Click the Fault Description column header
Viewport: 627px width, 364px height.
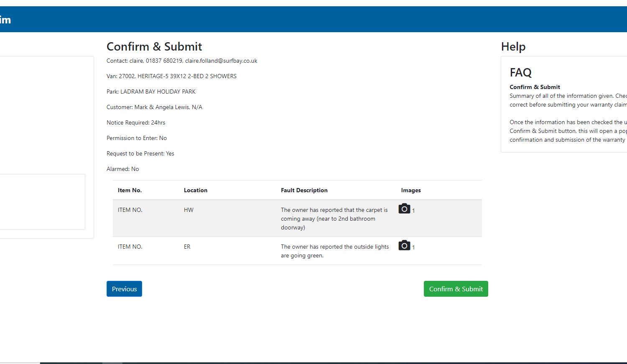pos(304,190)
